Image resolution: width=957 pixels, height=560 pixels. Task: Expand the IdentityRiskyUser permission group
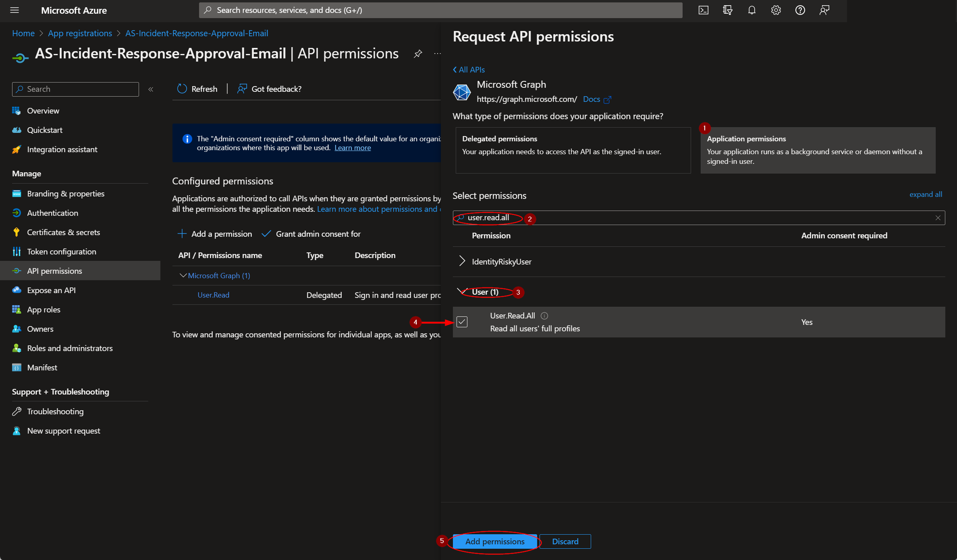[462, 261]
